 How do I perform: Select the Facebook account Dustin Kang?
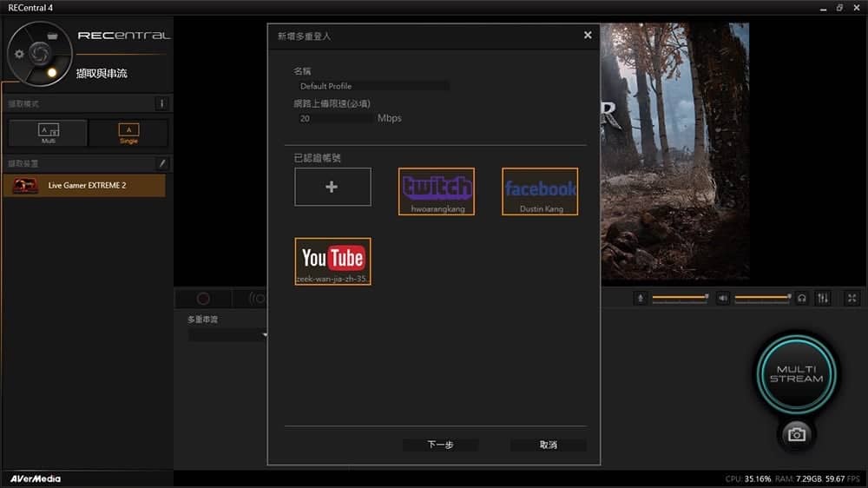(x=540, y=192)
